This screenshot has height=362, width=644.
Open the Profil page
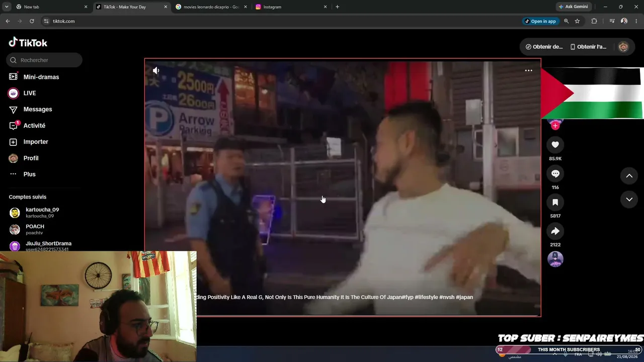(x=31, y=158)
